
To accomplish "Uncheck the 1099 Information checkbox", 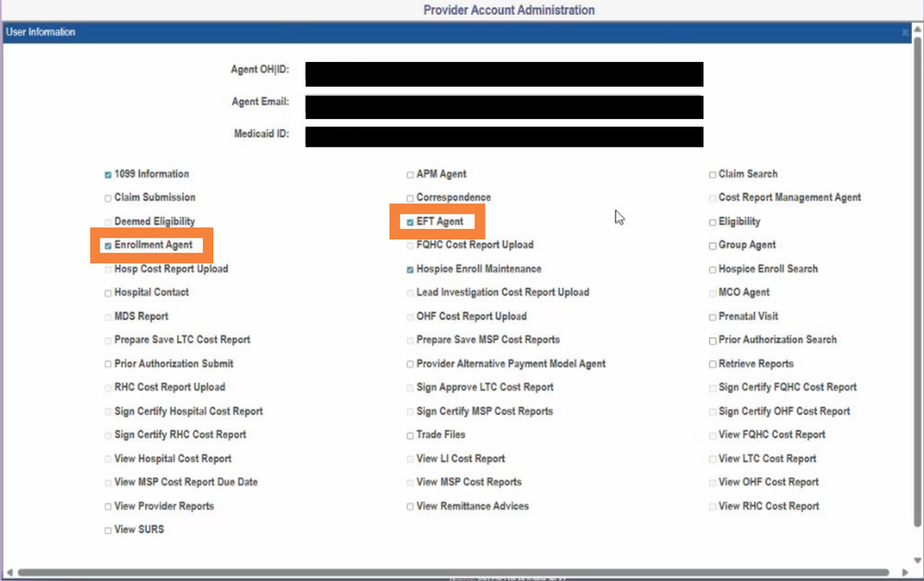I will tap(108, 175).
